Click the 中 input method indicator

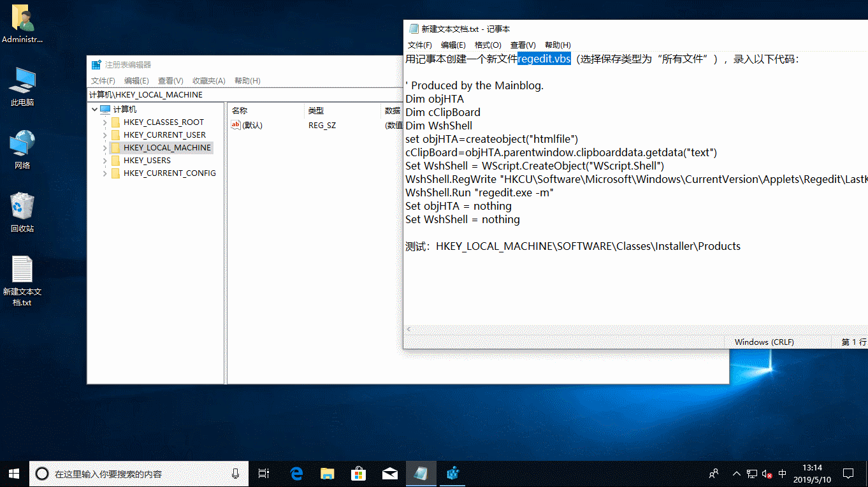coord(783,474)
